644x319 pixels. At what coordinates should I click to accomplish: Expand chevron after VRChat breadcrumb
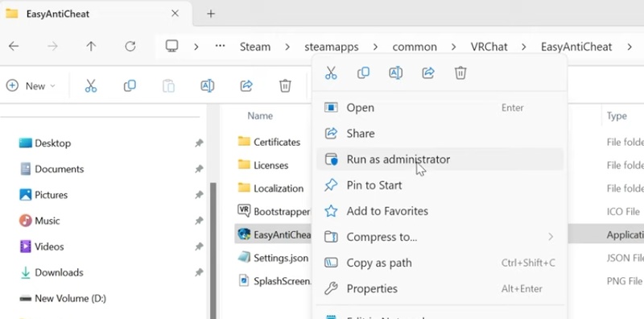pyautogui.click(x=524, y=48)
